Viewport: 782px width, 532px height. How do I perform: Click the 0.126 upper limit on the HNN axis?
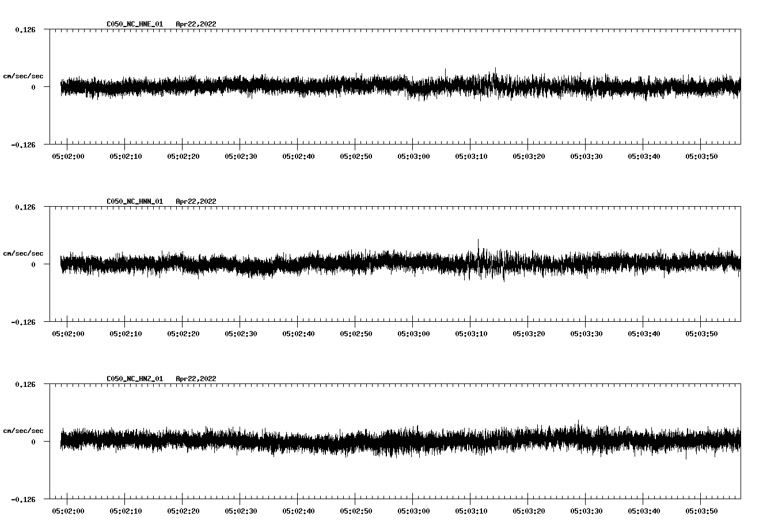point(25,207)
